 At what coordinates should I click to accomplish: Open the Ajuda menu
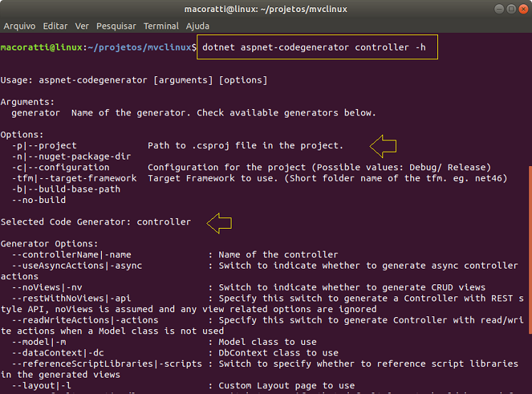click(197, 26)
